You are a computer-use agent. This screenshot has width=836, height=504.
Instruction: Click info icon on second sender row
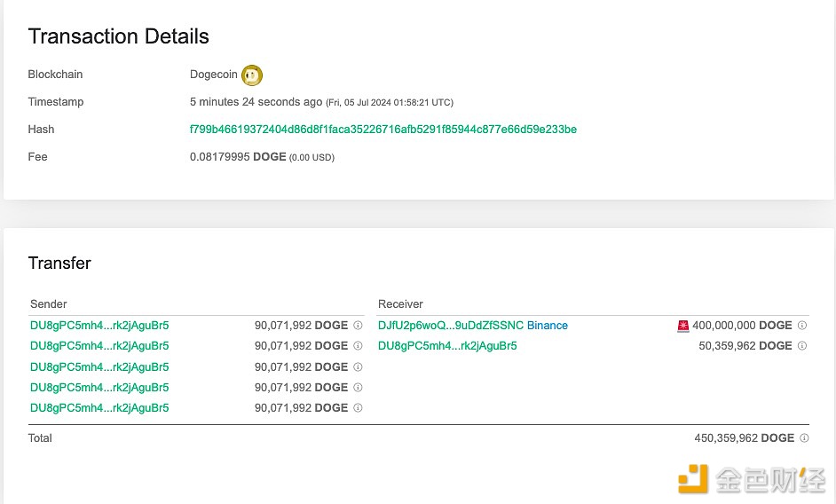click(x=358, y=346)
